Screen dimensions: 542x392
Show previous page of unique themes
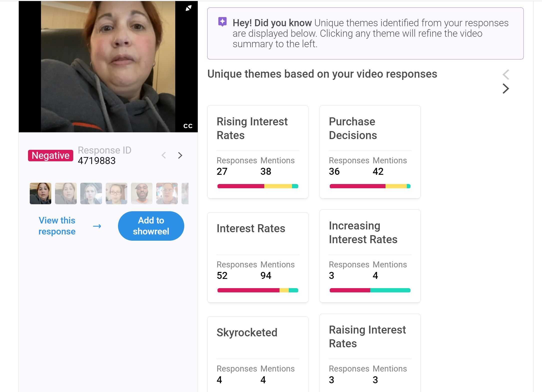[x=506, y=74]
